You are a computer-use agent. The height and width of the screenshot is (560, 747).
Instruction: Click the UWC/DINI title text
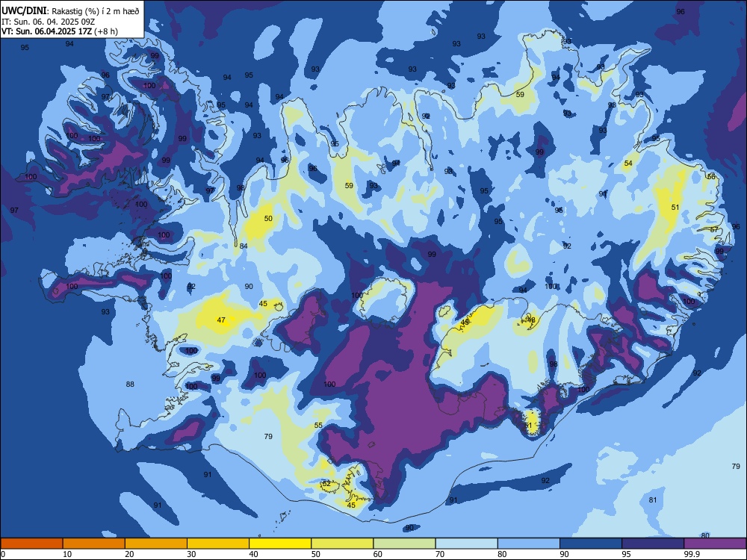pyautogui.click(x=25, y=11)
